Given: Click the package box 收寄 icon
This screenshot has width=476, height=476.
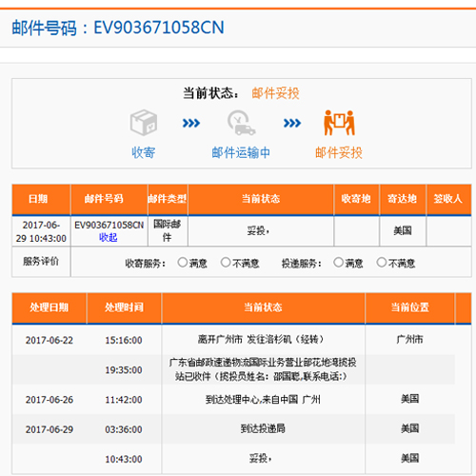Looking at the screenshot, I should click(x=144, y=123).
